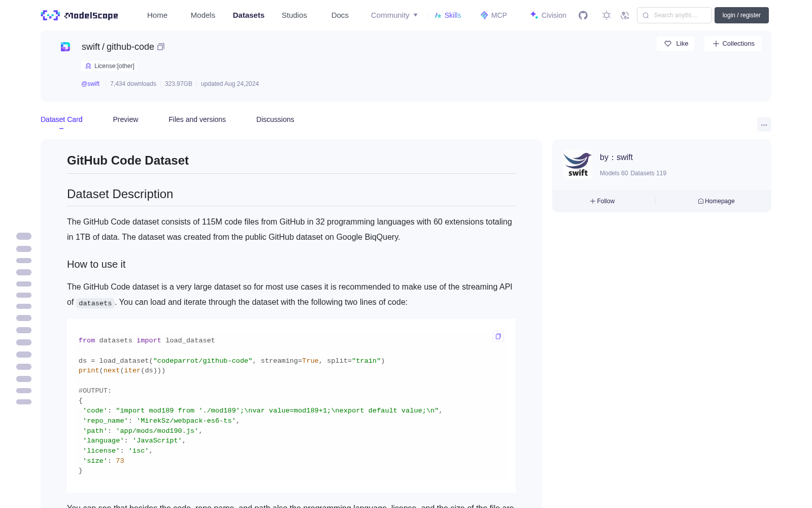The width and height of the screenshot is (812, 508).
Task: Copy dataset name swift/github-code icon
Action: coord(161,47)
